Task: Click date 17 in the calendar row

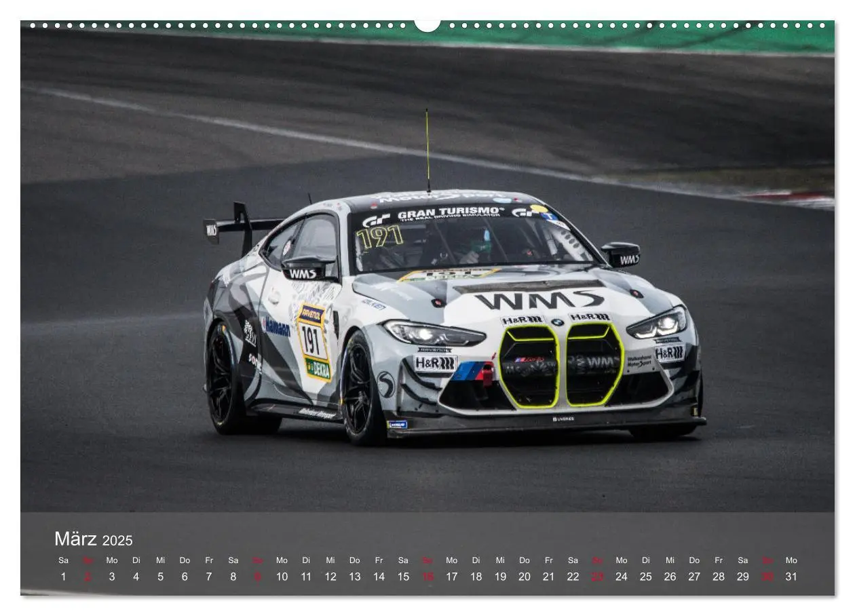Action: pyautogui.click(x=451, y=577)
